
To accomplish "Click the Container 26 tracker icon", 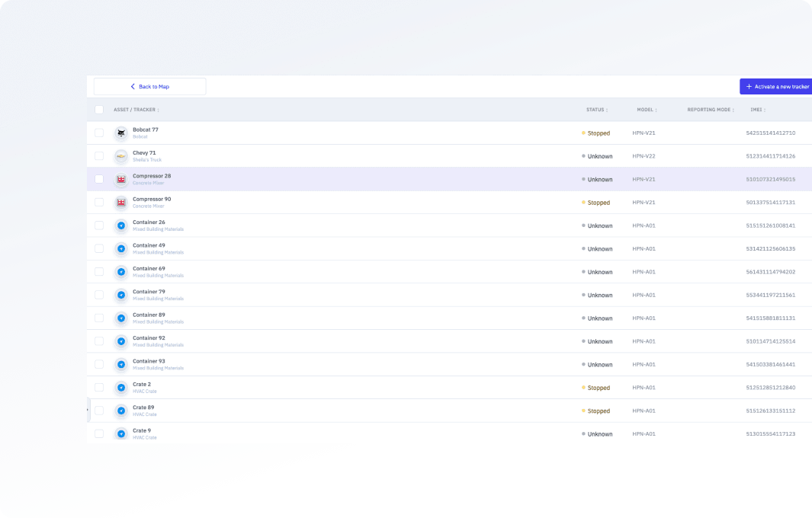I will click(121, 225).
